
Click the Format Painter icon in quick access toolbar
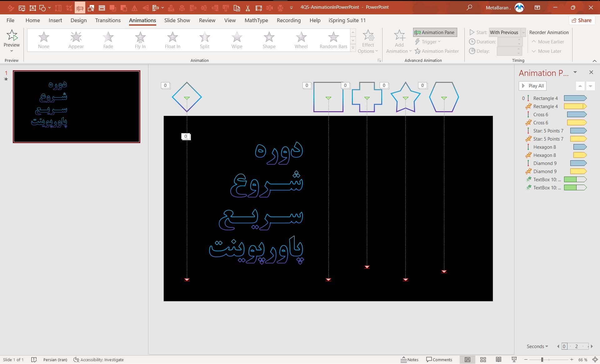[x=11, y=8]
